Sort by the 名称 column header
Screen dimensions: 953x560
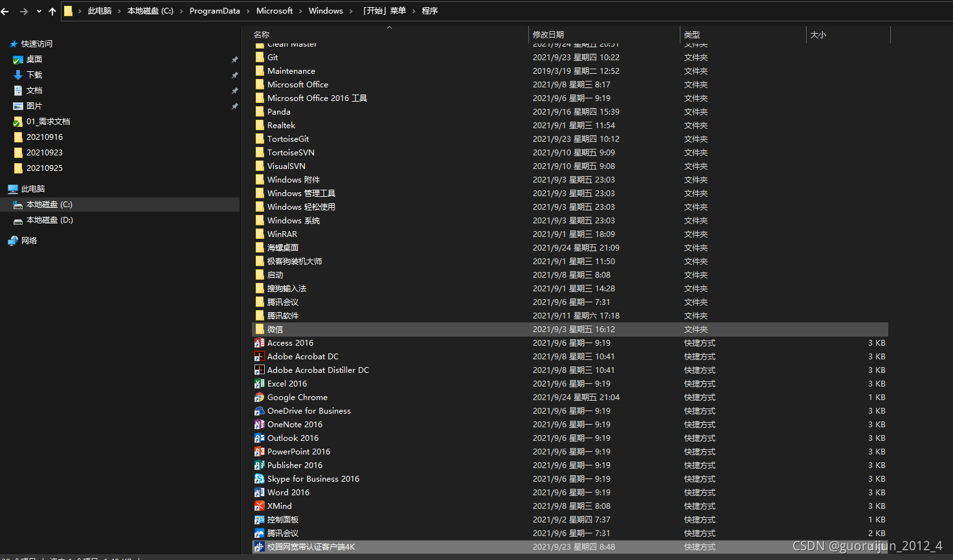point(262,35)
